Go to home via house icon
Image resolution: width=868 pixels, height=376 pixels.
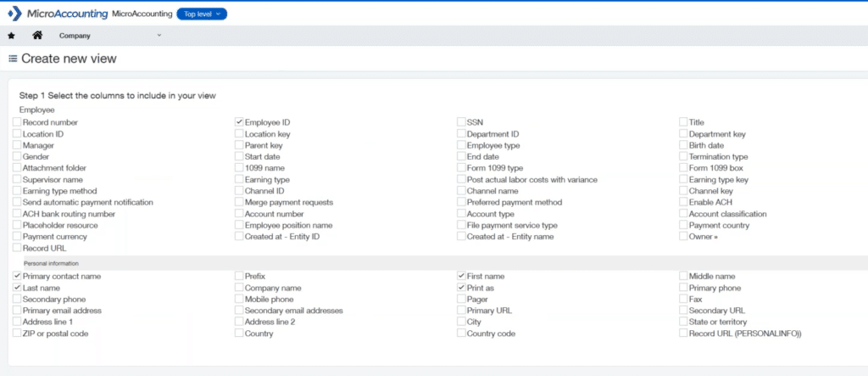click(36, 36)
